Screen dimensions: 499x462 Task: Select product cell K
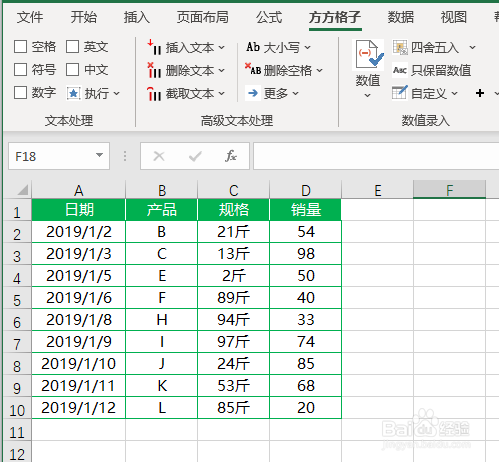[162, 385]
